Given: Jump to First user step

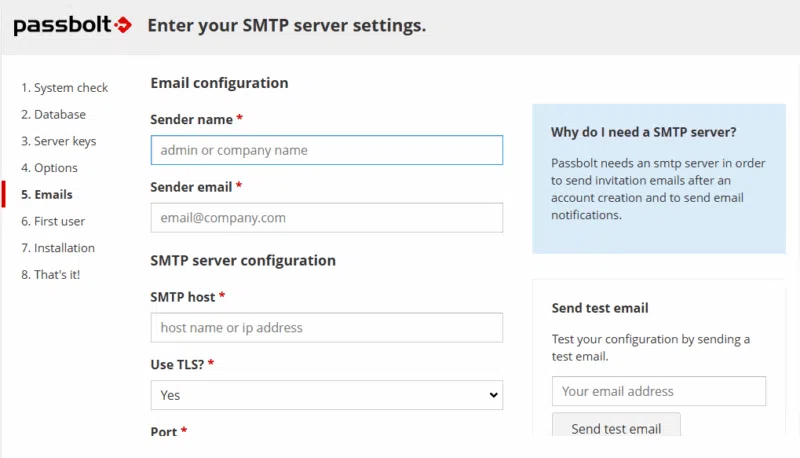Looking at the screenshot, I should click(53, 221).
